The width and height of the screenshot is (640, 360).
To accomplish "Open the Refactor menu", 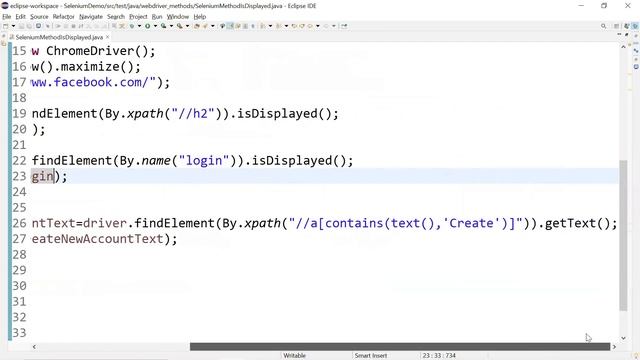I will [64, 16].
